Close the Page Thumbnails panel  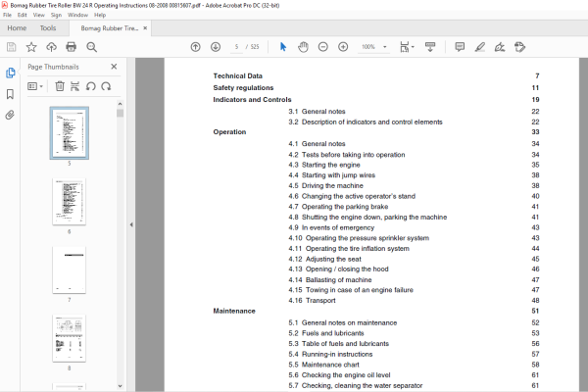[114, 67]
